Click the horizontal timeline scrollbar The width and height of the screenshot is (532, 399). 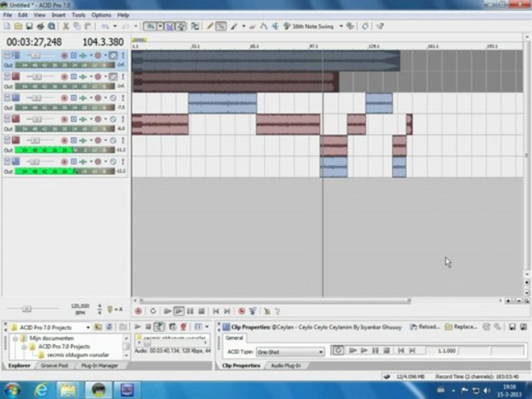(x=275, y=300)
